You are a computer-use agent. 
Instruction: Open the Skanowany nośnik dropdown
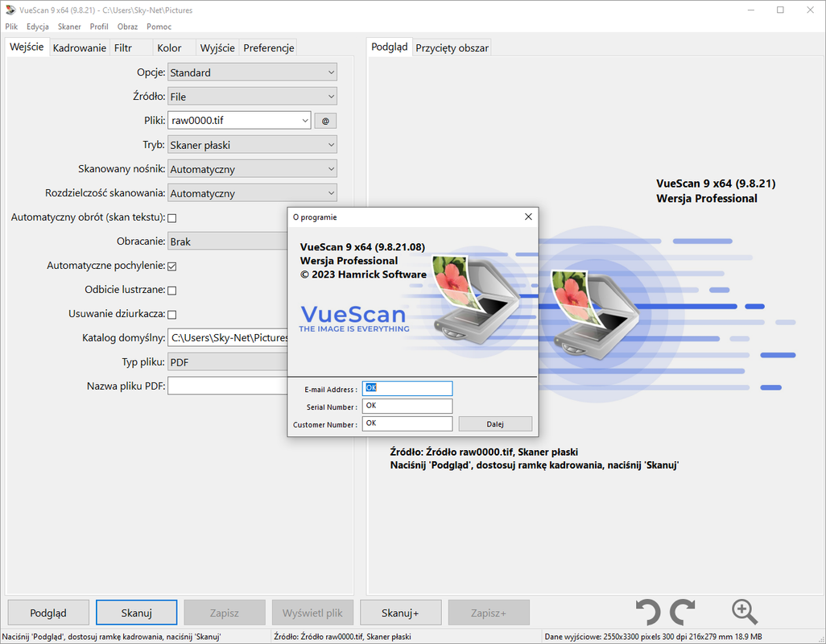pyautogui.click(x=252, y=169)
